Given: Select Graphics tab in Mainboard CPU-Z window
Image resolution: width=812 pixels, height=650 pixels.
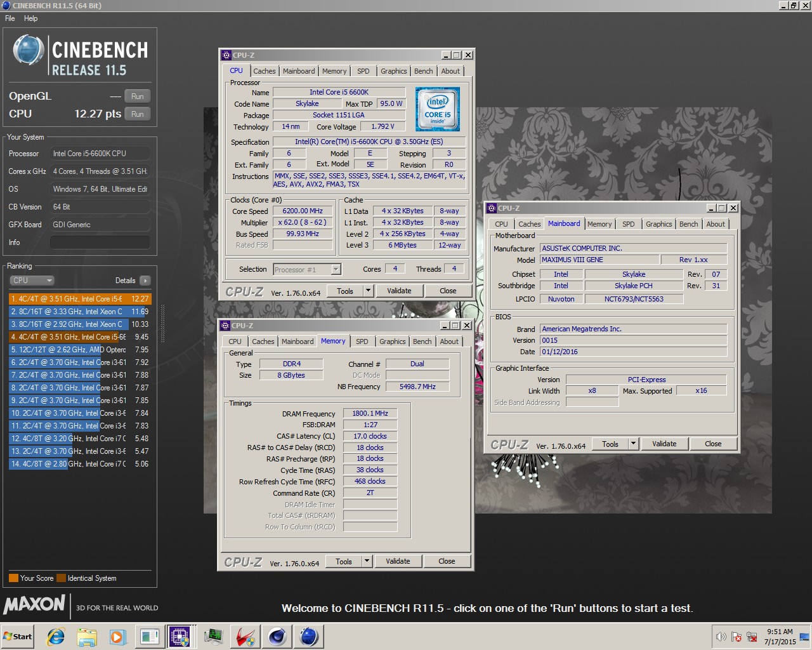Looking at the screenshot, I should click(659, 224).
